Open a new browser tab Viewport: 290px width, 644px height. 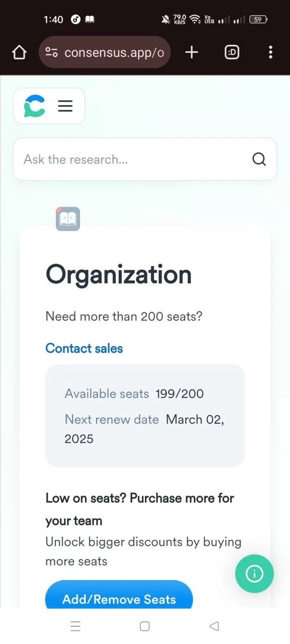(x=192, y=52)
